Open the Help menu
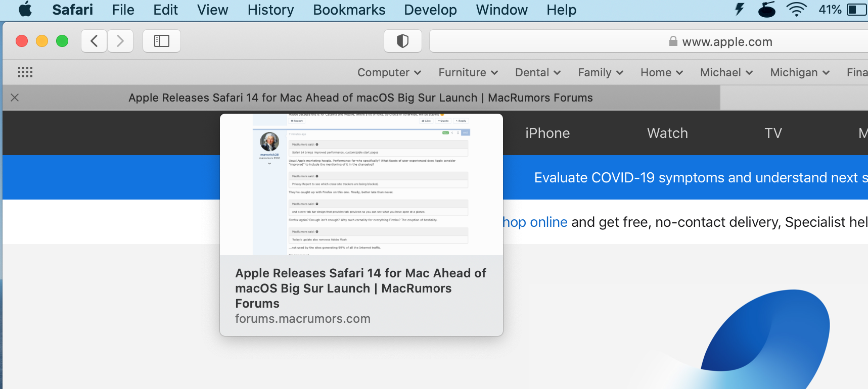868x389 pixels. [562, 10]
